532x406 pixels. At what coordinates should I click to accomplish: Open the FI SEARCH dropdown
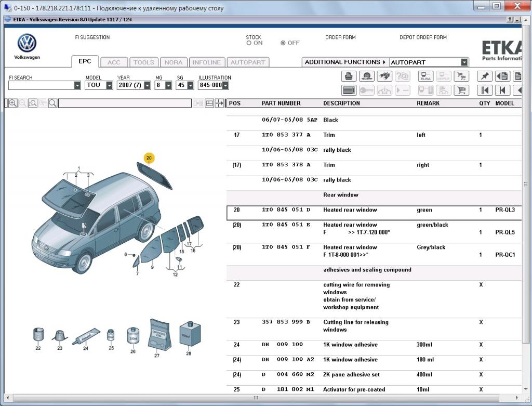click(77, 85)
